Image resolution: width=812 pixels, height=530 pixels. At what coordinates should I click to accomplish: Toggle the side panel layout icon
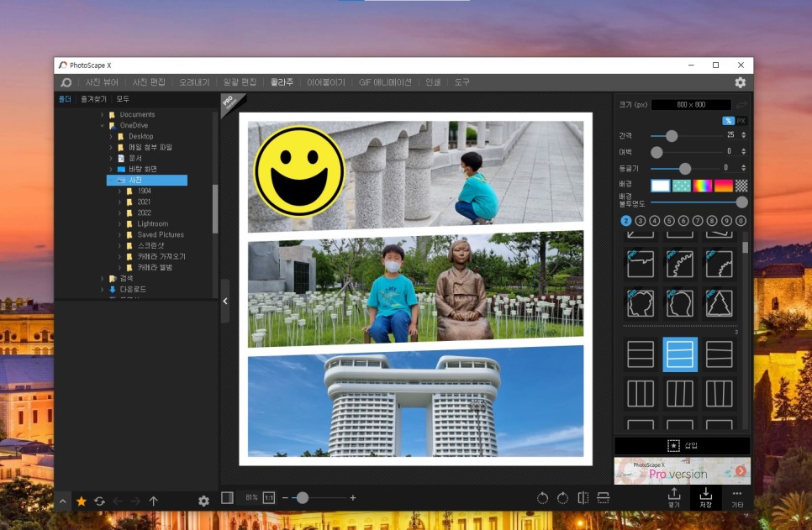pos(227,497)
